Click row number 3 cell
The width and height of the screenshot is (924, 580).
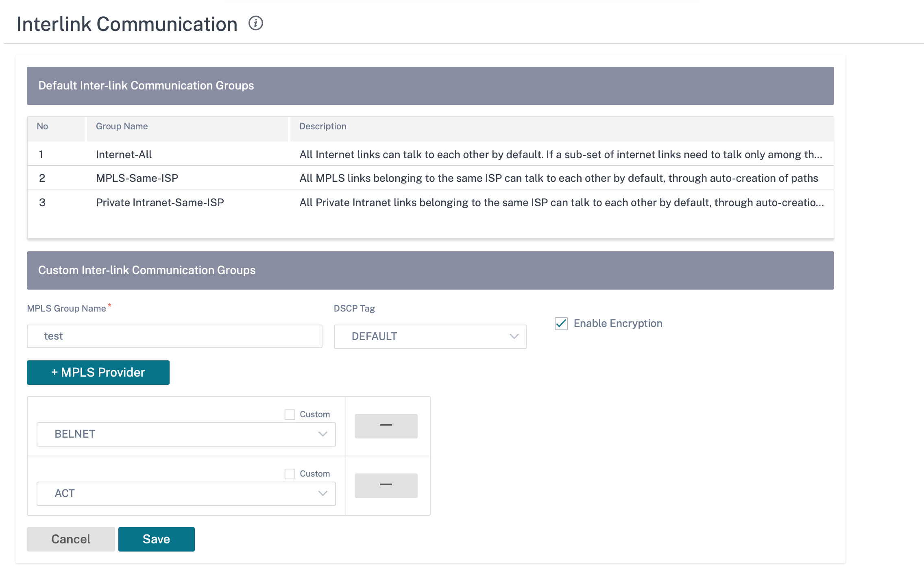(42, 203)
